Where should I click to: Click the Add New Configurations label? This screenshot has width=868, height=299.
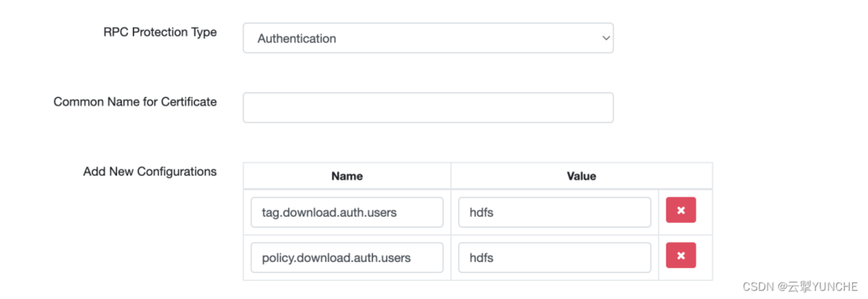(150, 172)
